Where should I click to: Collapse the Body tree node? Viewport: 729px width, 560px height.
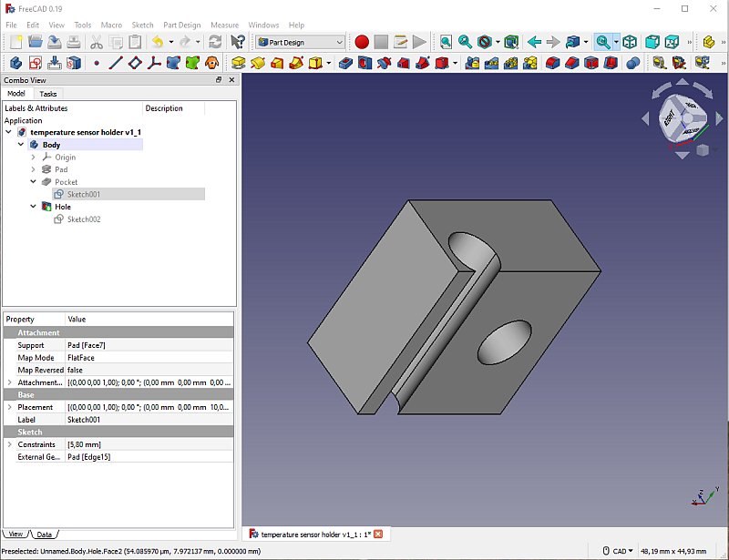(21, 145)
